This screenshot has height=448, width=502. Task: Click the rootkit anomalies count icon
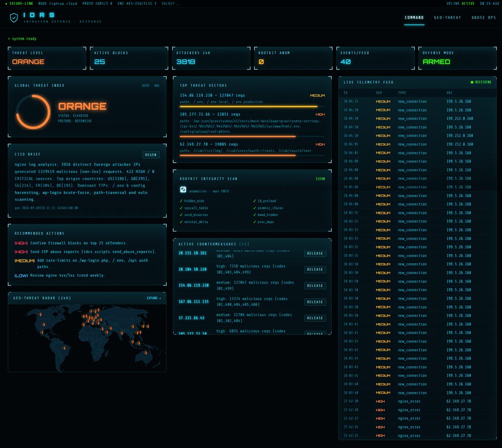click(x=183, y=189)
